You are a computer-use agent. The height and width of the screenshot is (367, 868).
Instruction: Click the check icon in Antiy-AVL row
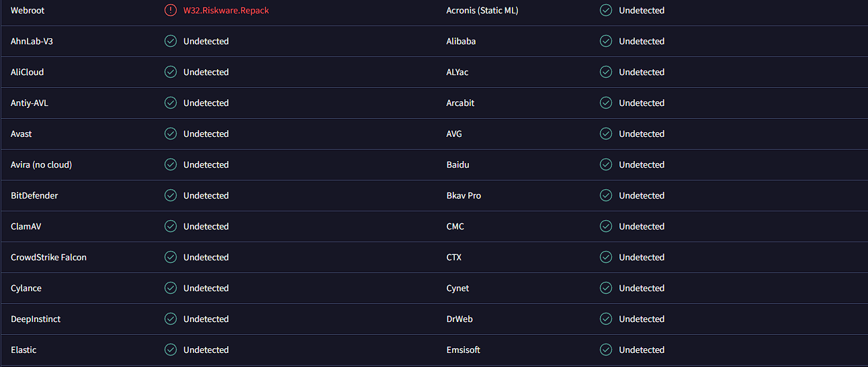click(x=171, y=103)
